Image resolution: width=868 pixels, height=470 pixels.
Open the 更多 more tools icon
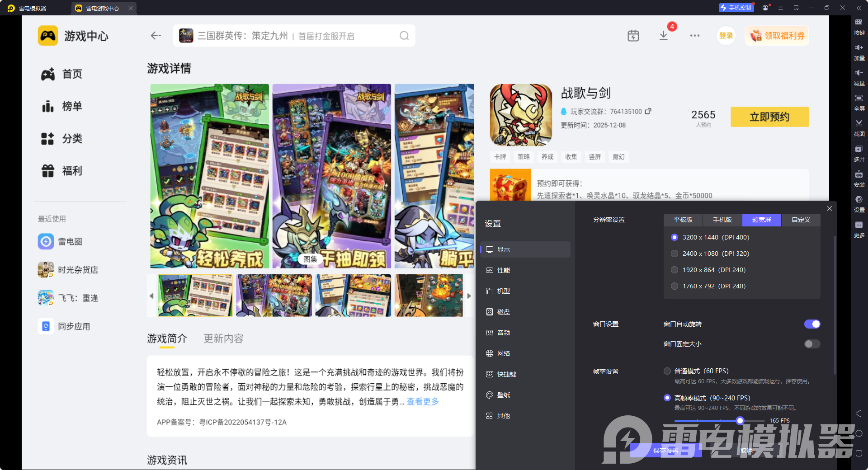pyautogui.click(x=859, y=229)
